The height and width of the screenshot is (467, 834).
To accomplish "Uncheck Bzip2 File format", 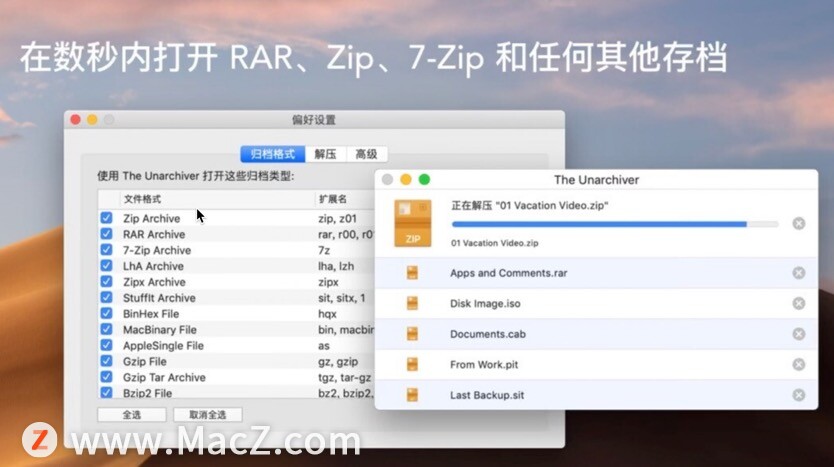I will pyautogui.click(x=106, y=393).
